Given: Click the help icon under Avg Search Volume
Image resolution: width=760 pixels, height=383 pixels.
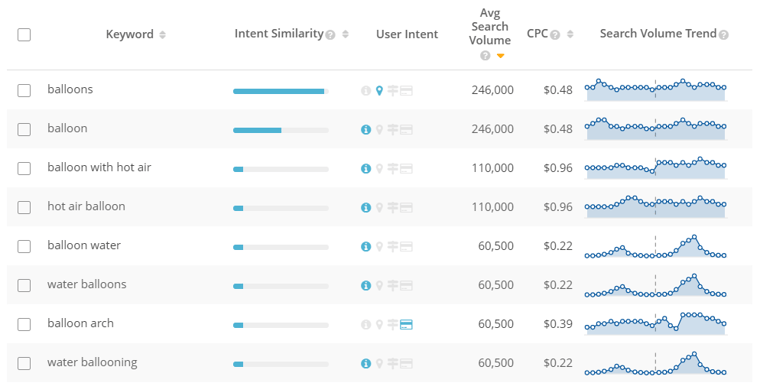Looking at the screenshot, I should (485, 56).
